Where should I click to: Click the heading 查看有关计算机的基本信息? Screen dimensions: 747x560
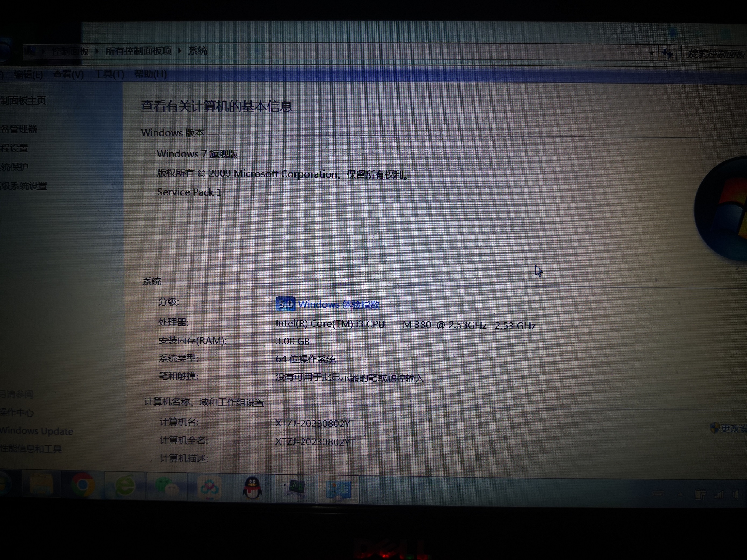coord(216,106)
